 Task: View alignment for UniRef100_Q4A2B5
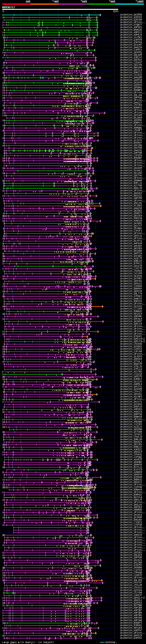pyautogui.click(x=131, y=77)
